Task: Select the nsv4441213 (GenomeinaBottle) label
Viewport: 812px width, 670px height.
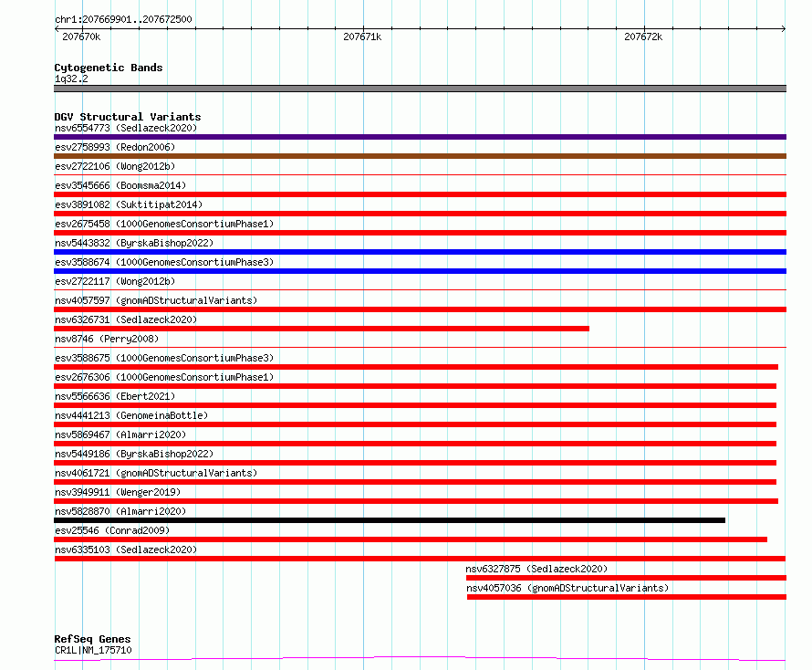Action: point(131,415)
